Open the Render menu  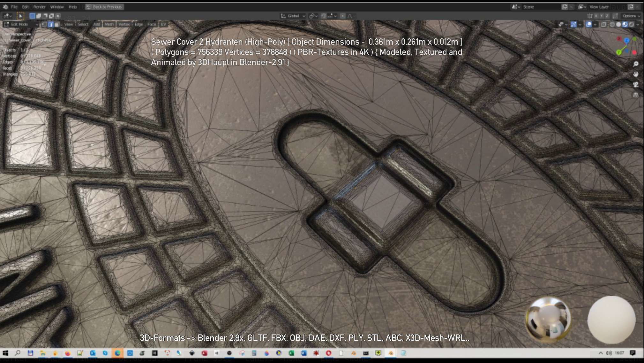(40, 7)
